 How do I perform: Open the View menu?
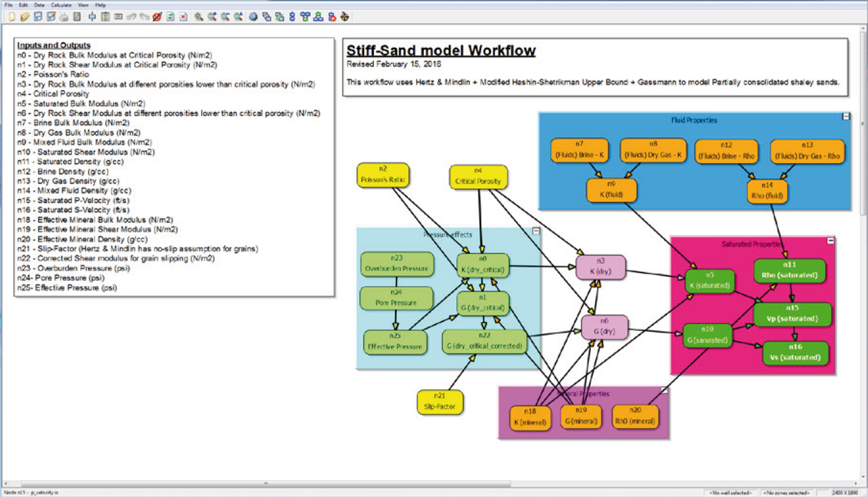point(83,5)
